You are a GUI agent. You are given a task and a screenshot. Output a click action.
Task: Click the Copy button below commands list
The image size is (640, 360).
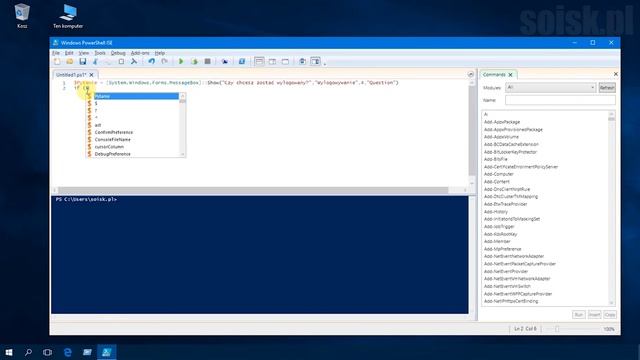(x=610, y=315)
